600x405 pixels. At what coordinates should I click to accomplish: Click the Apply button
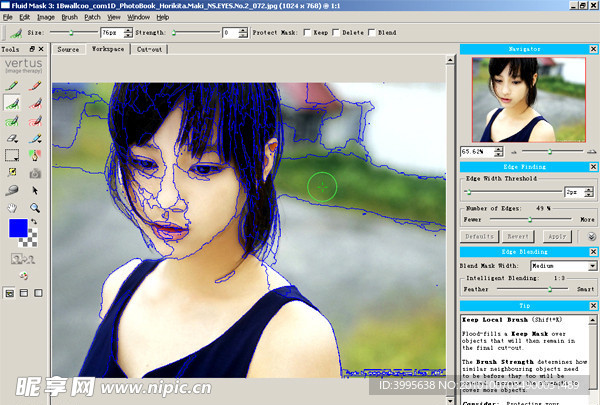tap(557, 237)
